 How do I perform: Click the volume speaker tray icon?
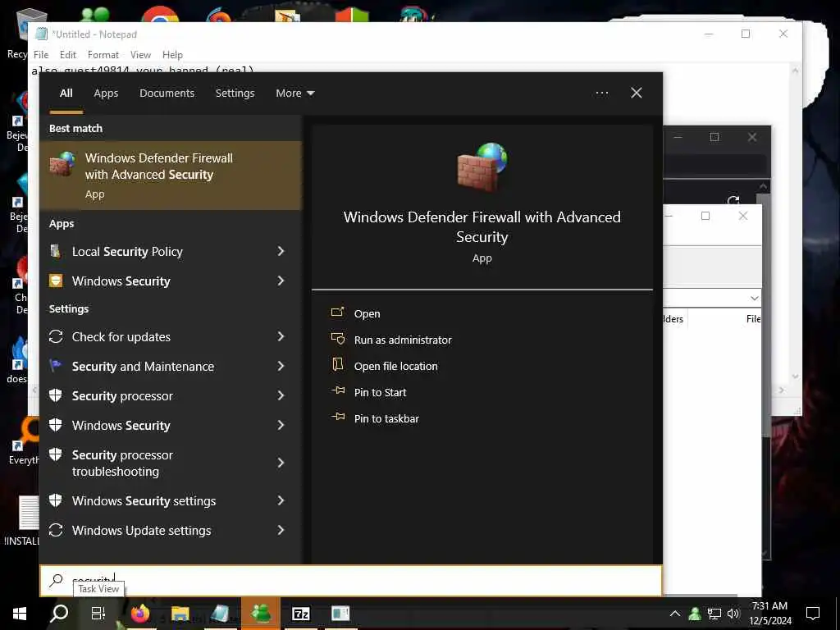[x=733, y=614]
